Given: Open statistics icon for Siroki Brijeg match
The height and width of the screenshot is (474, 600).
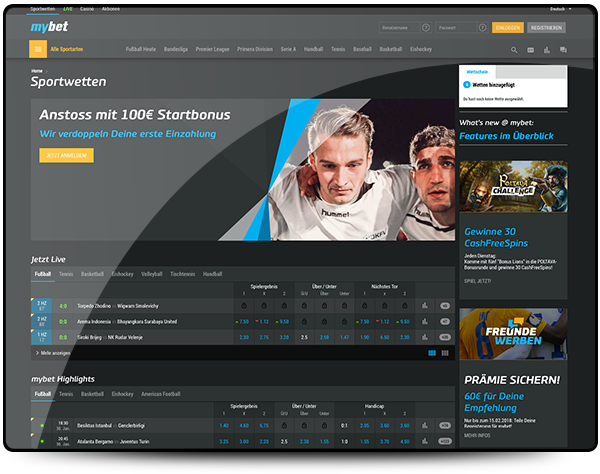Looking at the screenshot, I should point(425,337).
